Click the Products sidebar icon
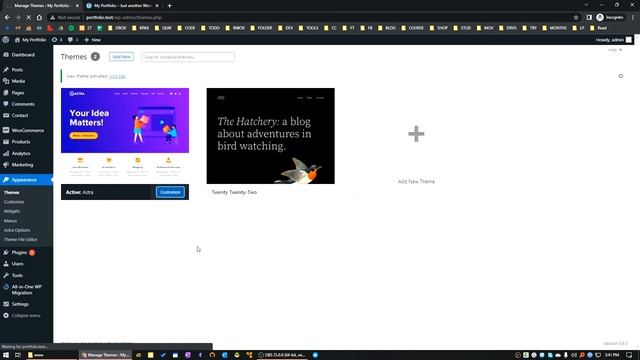Viewport: 640px width, 360px height. [x=6, y=142]
